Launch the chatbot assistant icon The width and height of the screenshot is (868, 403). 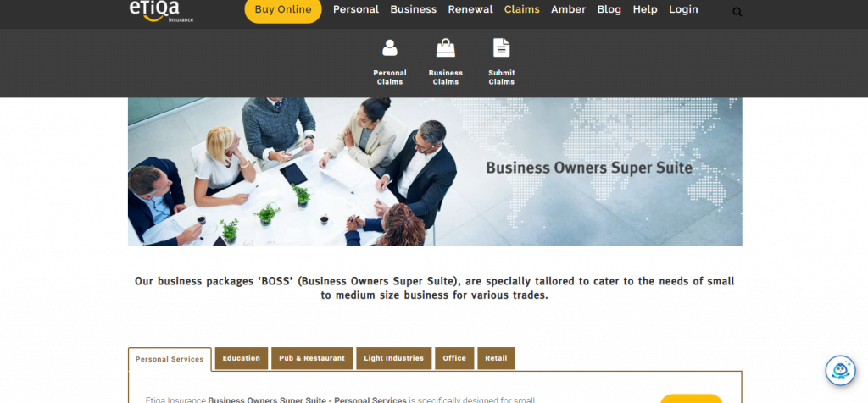tap(840, 370)
